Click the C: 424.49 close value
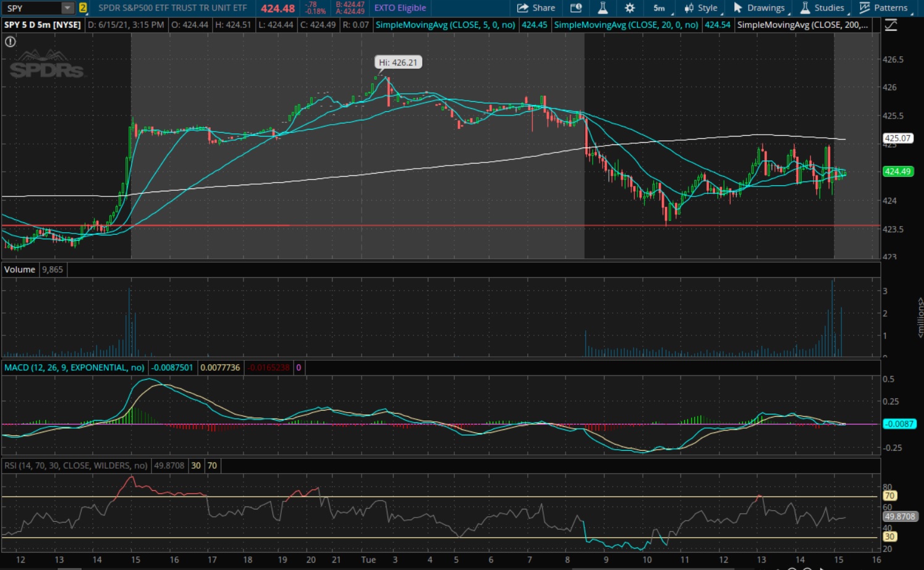Screen dimensions: 924x570 pyautogui.click(x=318, y=25)
